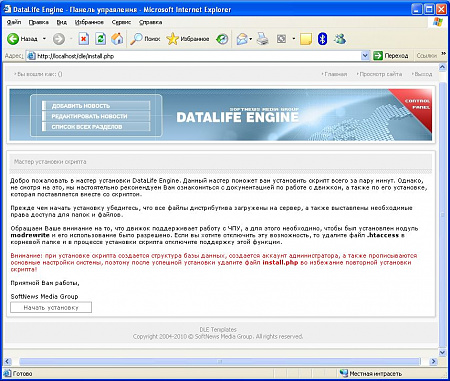Click the horizontal scrollbar thumb
Image resolution: width=450 pixels, height=381 pixels.
(220, 361)
